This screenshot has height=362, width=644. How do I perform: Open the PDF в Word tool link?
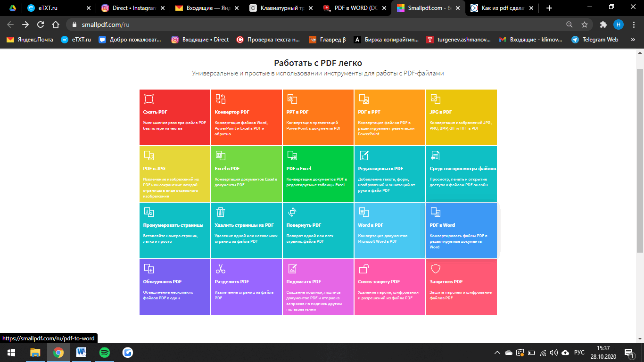(442, 225)
